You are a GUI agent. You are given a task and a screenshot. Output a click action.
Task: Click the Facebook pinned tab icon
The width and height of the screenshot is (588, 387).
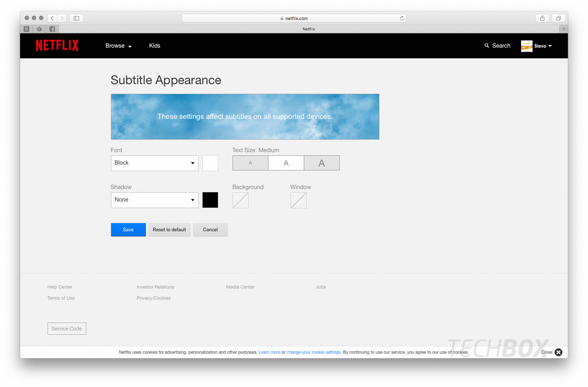(x=52, y=29)
